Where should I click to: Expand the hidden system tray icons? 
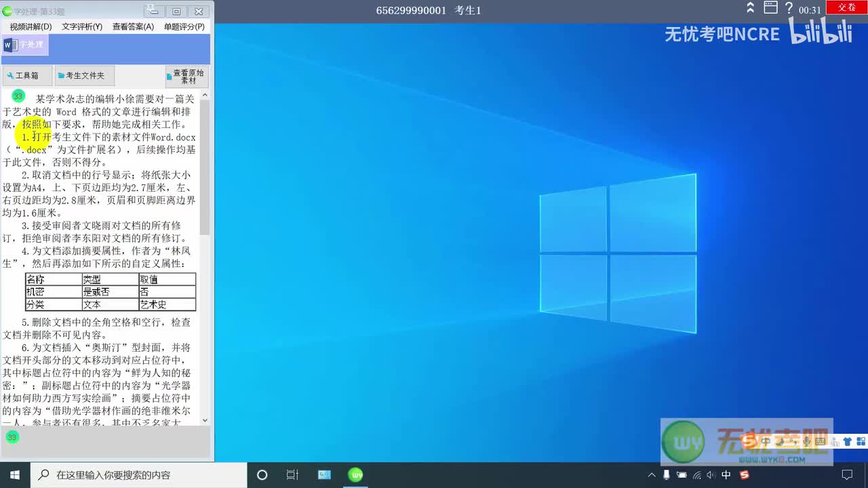click(x=652, y=475)
